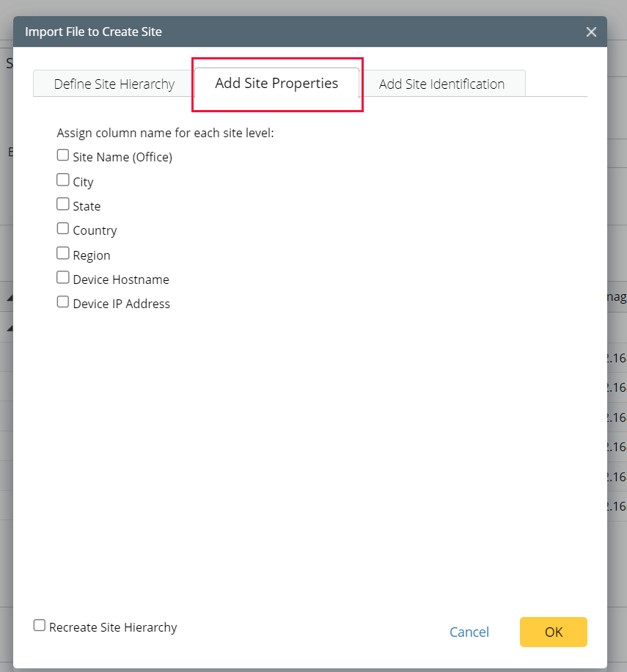Check the Device IP Address option

pos(62,301)
